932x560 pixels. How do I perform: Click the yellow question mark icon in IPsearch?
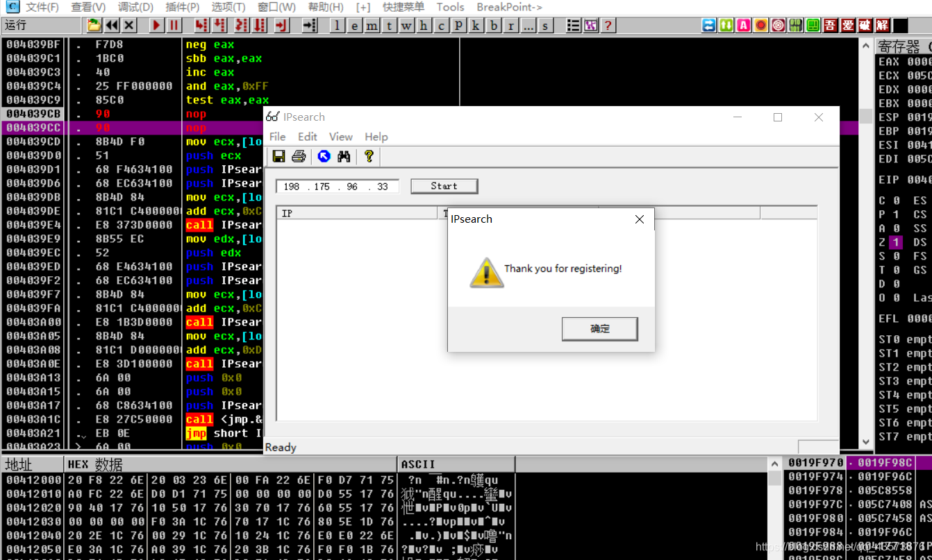(369, 156)
